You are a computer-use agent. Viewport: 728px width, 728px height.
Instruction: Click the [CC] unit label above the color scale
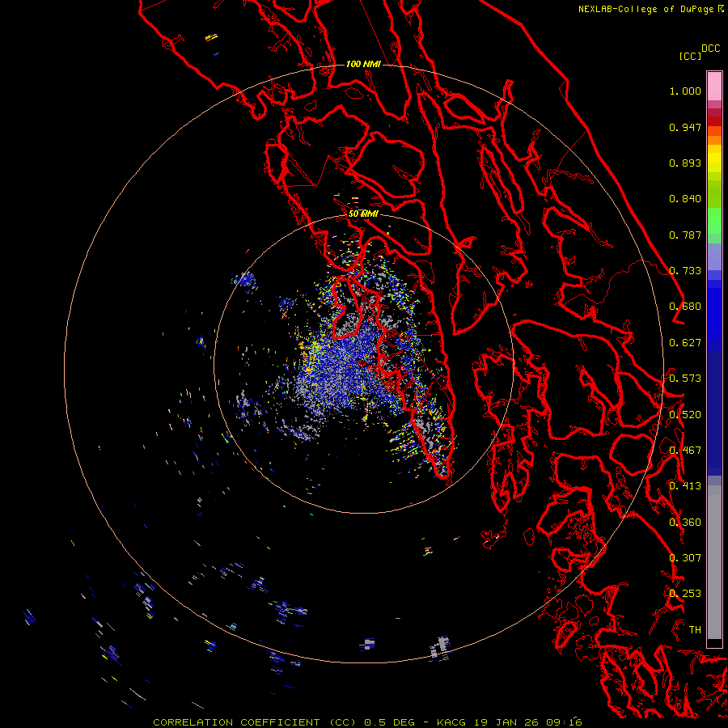pos(690,56)
